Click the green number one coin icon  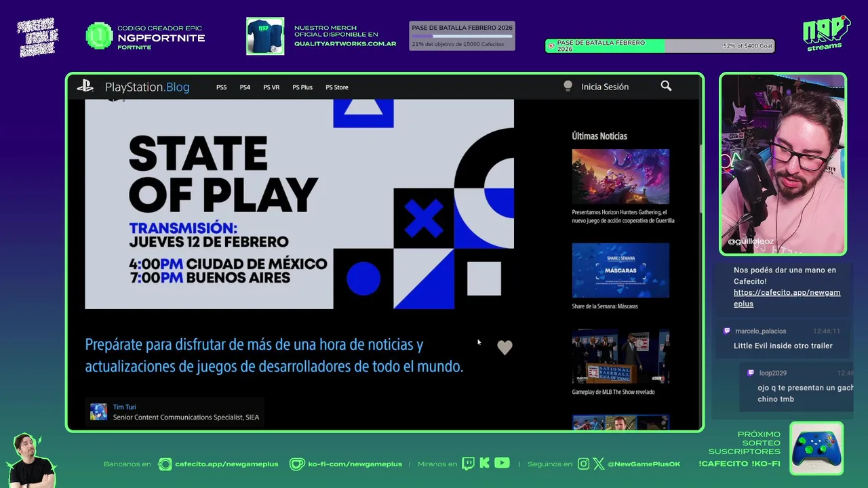[x=99, y=36]
